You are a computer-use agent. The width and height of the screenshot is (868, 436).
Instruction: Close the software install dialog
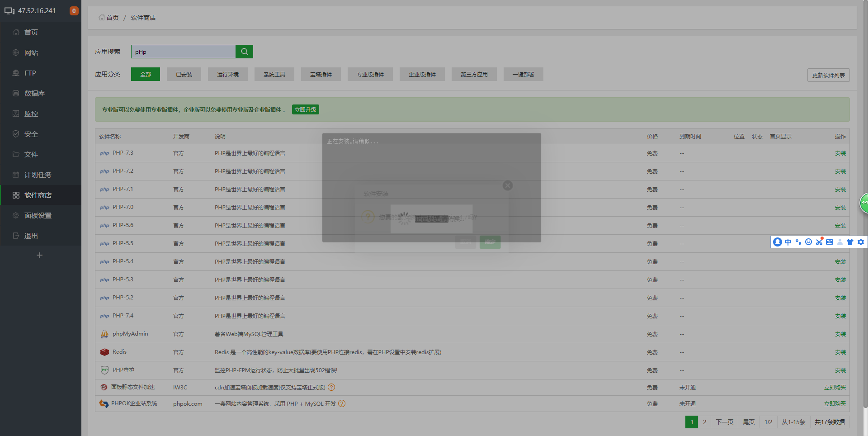(508, 185)
